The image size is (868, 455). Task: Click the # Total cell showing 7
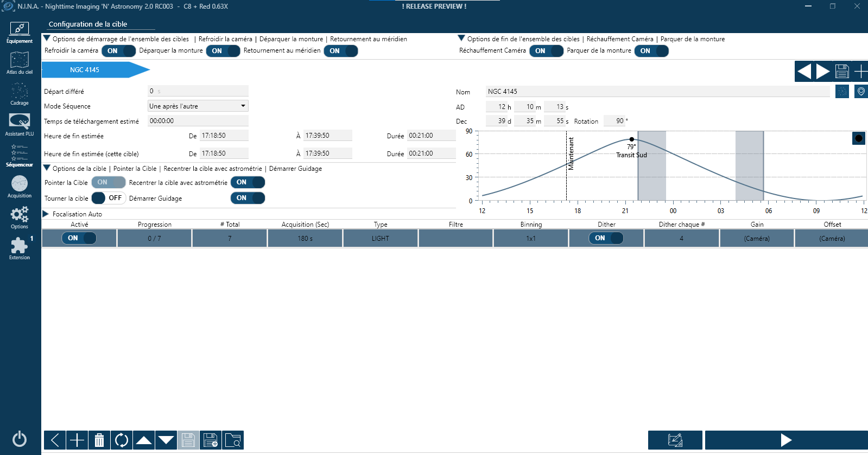click(230, 239)
